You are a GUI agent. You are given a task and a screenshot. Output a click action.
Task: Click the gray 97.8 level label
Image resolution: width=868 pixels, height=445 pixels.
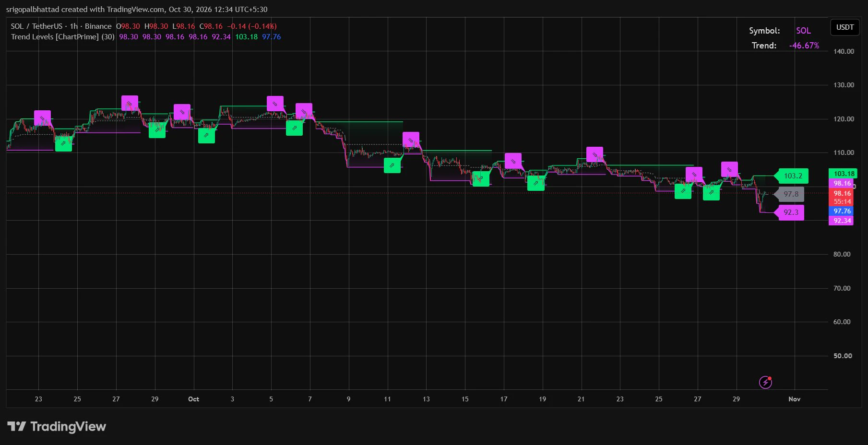coord(790,194)
